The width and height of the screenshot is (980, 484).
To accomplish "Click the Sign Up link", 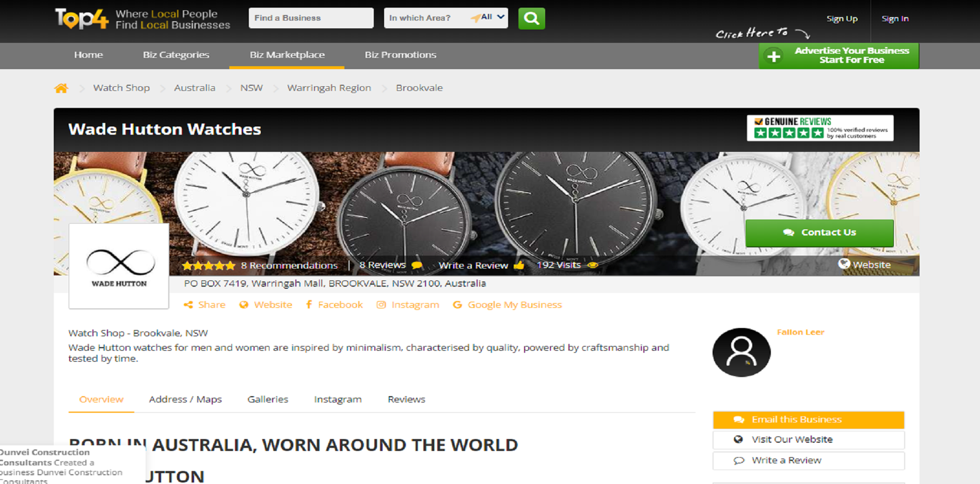I will click(x=842, y=19).
